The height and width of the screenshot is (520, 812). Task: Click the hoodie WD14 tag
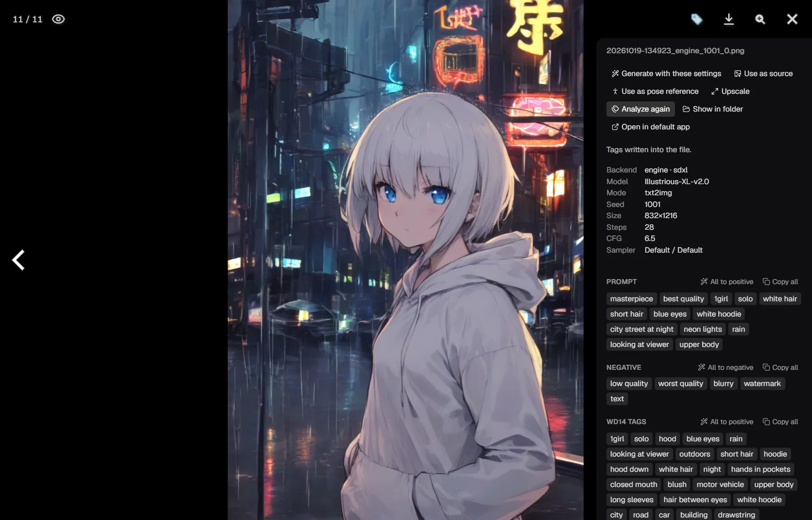point(775,454)
